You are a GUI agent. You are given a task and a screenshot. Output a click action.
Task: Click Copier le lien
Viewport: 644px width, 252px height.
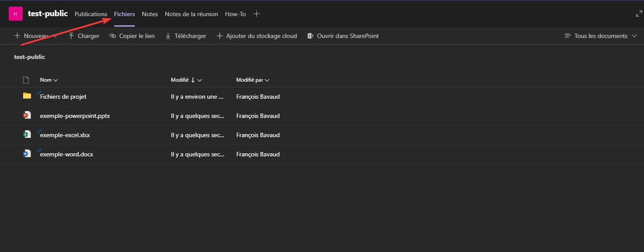tap(132, 36)
